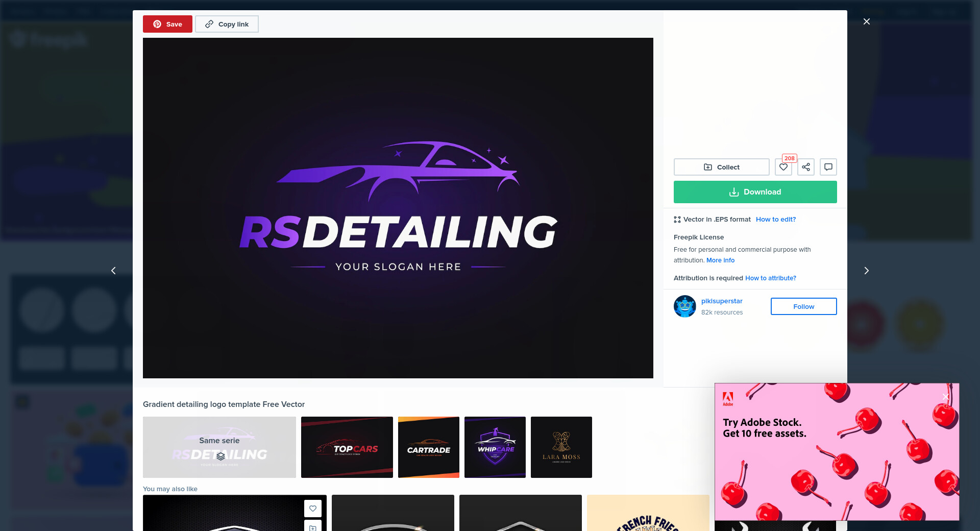The width and height of the screenshot is (980, 531).
Task: Go to previous image with left arrow
Action: click(x=113, y=271)
